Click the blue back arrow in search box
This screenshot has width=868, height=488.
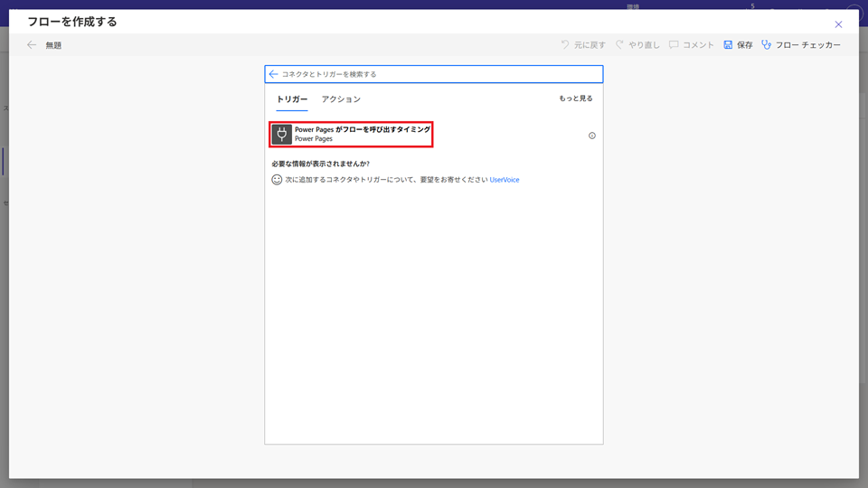click(x=273, y=74)
